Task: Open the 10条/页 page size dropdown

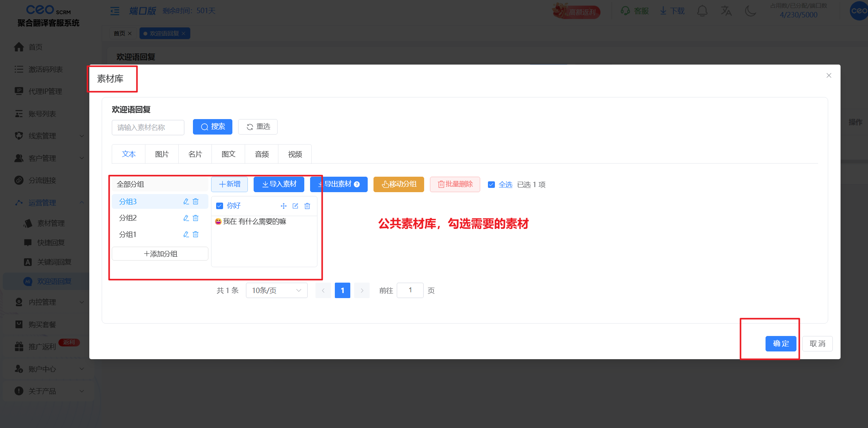Action: pyautogui.click(x=276, y=290)
